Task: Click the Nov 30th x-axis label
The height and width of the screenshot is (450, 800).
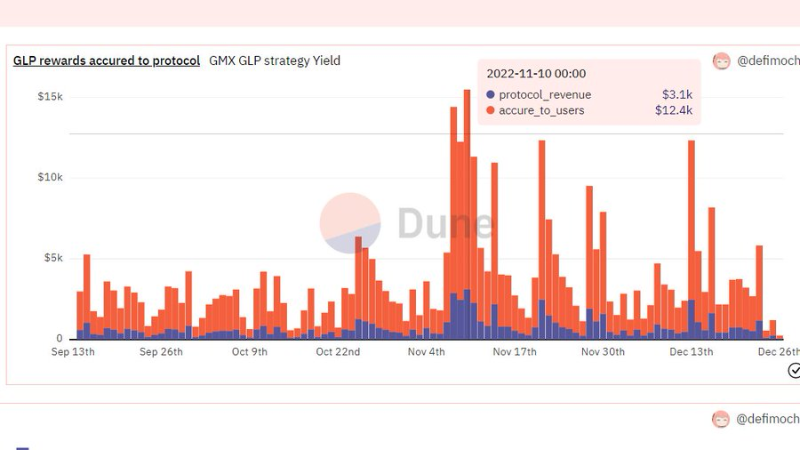Action: coord(603,352)
